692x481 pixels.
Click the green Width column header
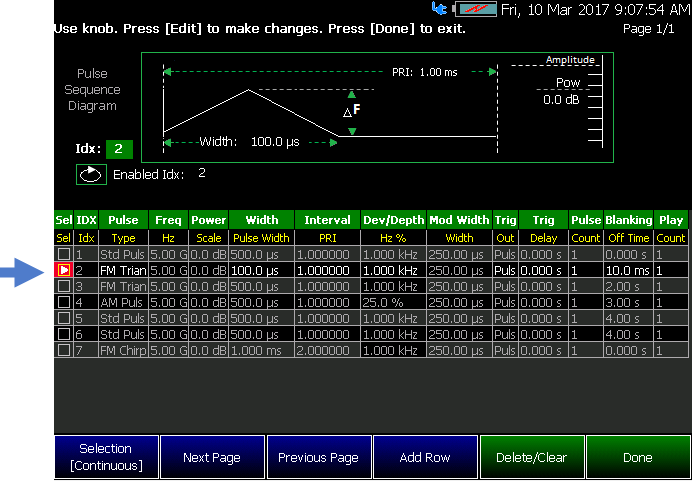[262, 220]
